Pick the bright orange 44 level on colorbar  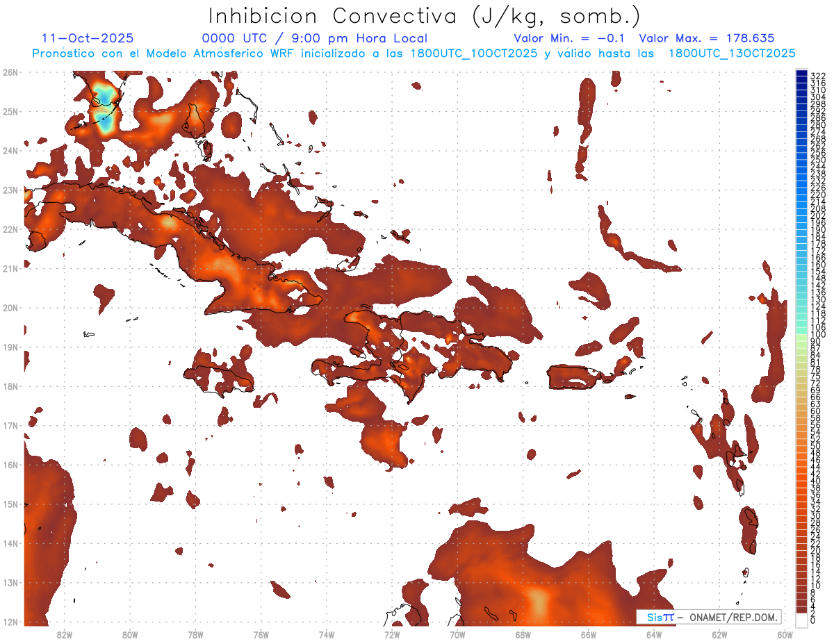pyautogui.click(x=801, y=467)
